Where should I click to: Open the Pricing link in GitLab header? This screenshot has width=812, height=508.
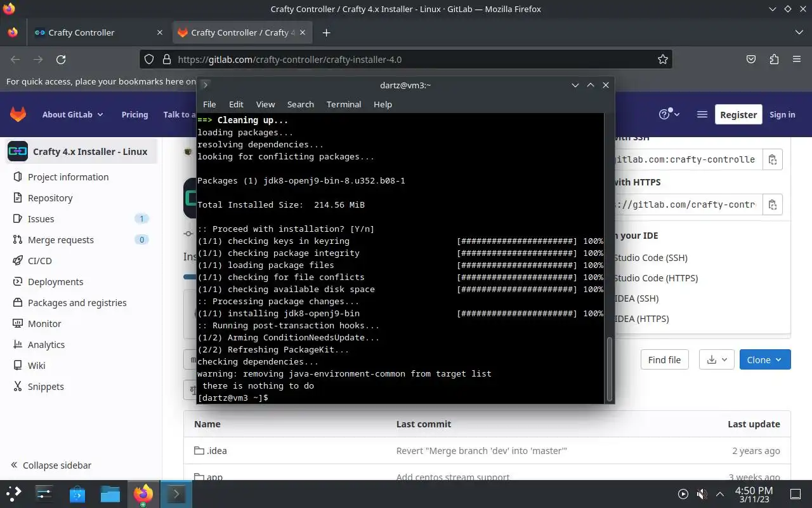tap(134, 114)
